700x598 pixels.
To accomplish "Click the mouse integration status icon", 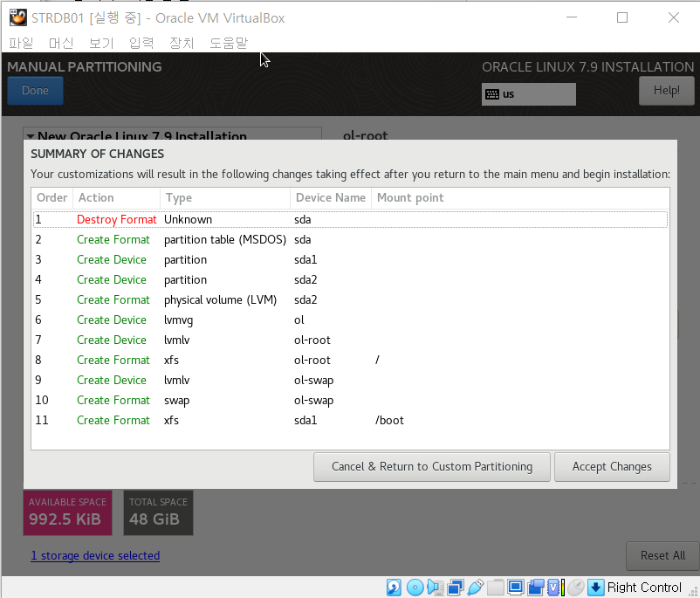I will click(x=576, y=588).
